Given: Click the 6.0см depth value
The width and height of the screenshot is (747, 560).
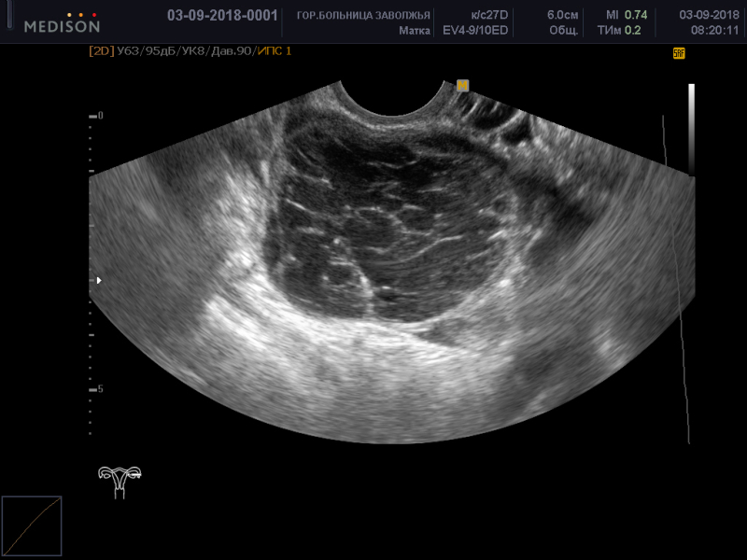Looking at the screenshot, I should (x=563, y=15).
